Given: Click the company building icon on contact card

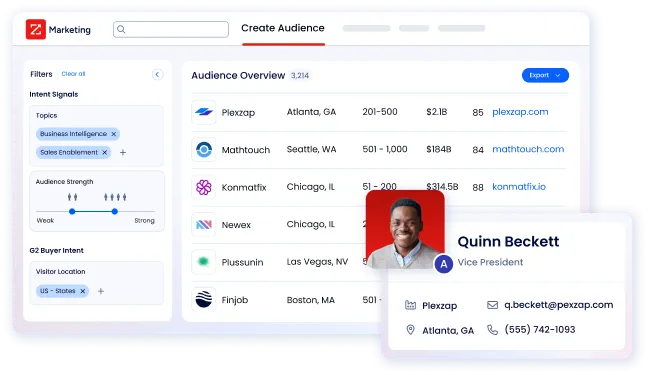Looking at the screenshot, I should 410,305.
